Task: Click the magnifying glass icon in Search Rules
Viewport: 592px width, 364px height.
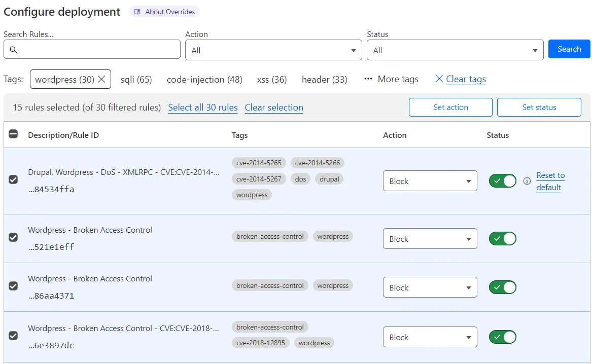Action: [x=13, y=49]
